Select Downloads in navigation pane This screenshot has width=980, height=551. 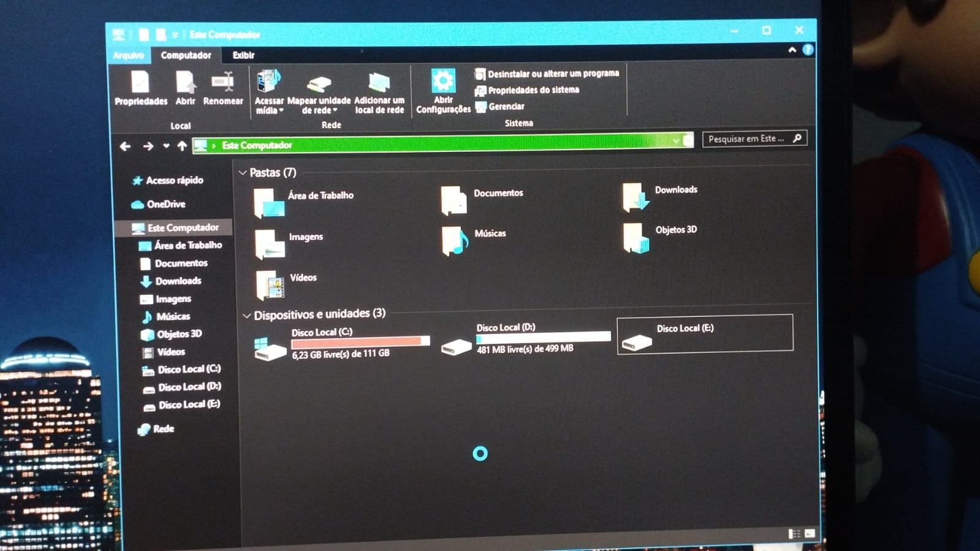point(171,281)
